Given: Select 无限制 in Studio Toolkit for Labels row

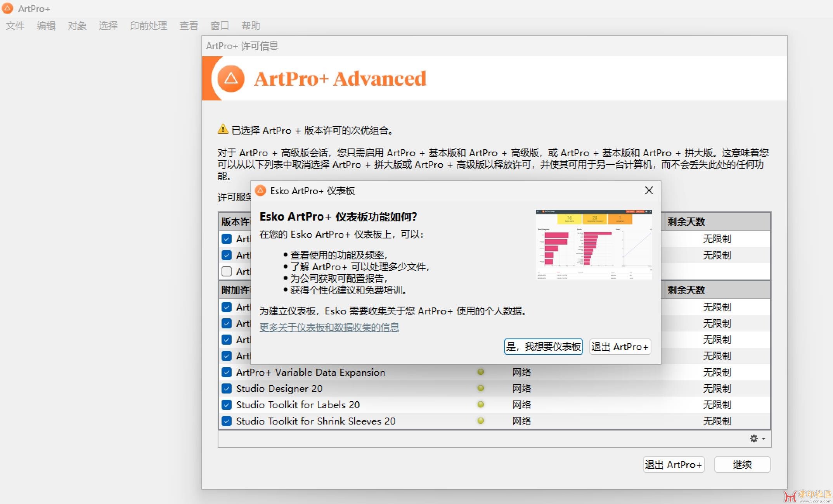Looking at the screenshot, I should 717,405.
